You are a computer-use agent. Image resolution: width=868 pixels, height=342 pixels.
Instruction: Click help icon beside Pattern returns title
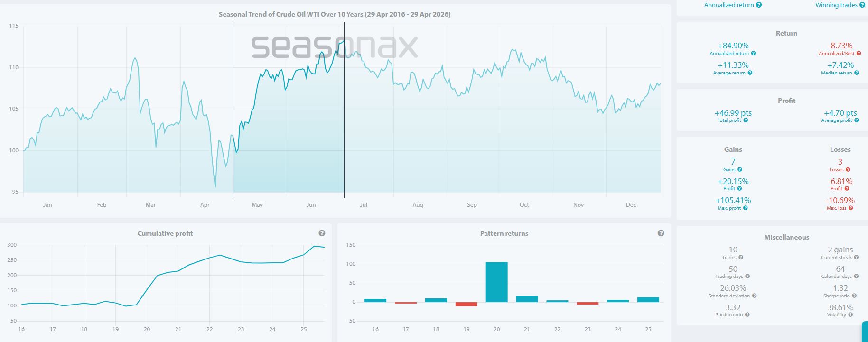pos(661,233)
